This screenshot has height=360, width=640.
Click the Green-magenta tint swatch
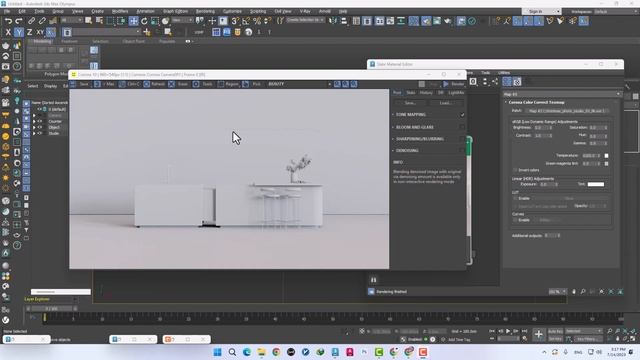pyautogui.click(x=606, y=164)
